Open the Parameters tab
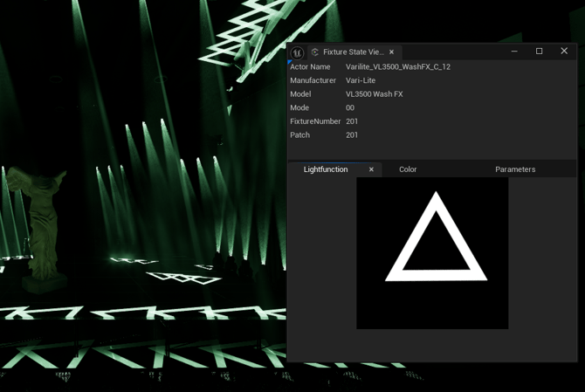 [x=515, y=169]
